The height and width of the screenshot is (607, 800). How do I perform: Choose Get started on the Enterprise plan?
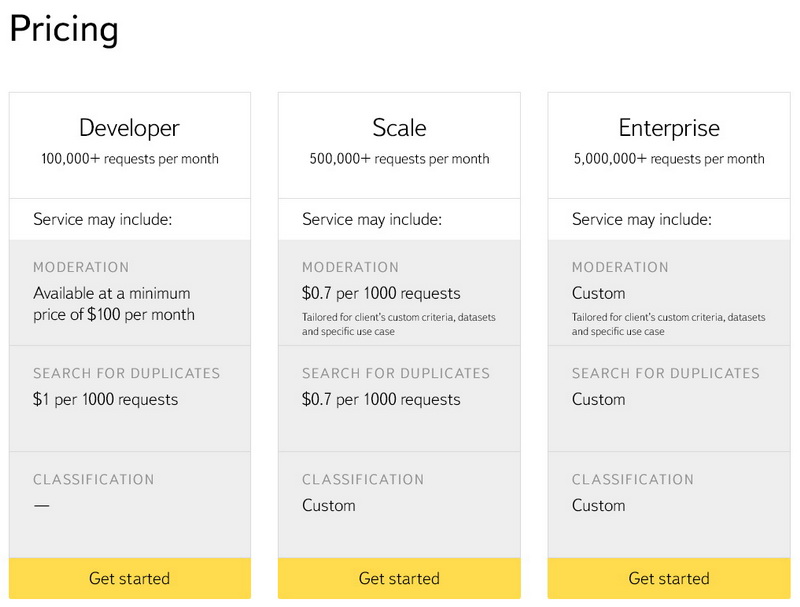tap(668, 578)
